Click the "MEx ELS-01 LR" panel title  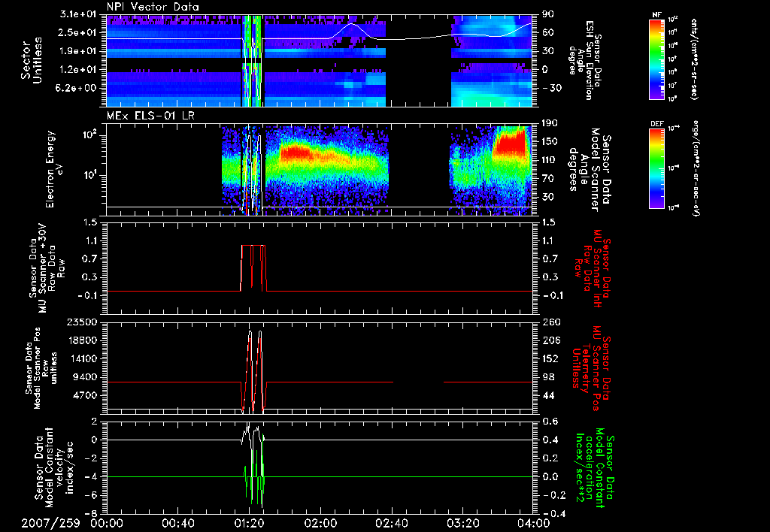click(150, 116)
